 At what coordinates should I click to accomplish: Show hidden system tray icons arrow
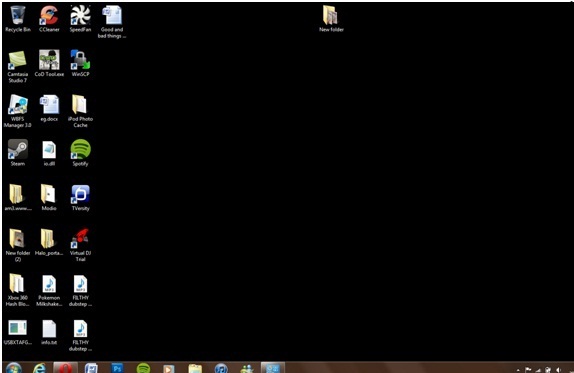click(518, 370)
